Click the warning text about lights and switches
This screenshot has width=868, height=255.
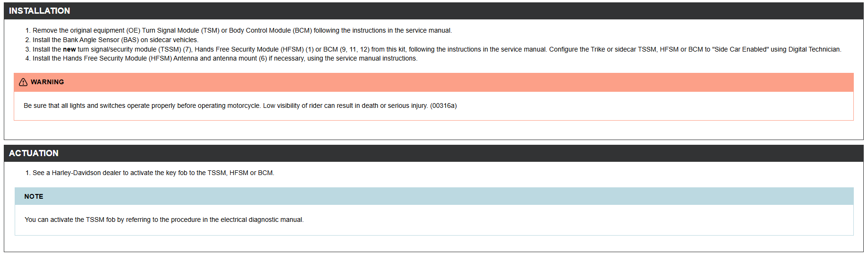point(225,106)
